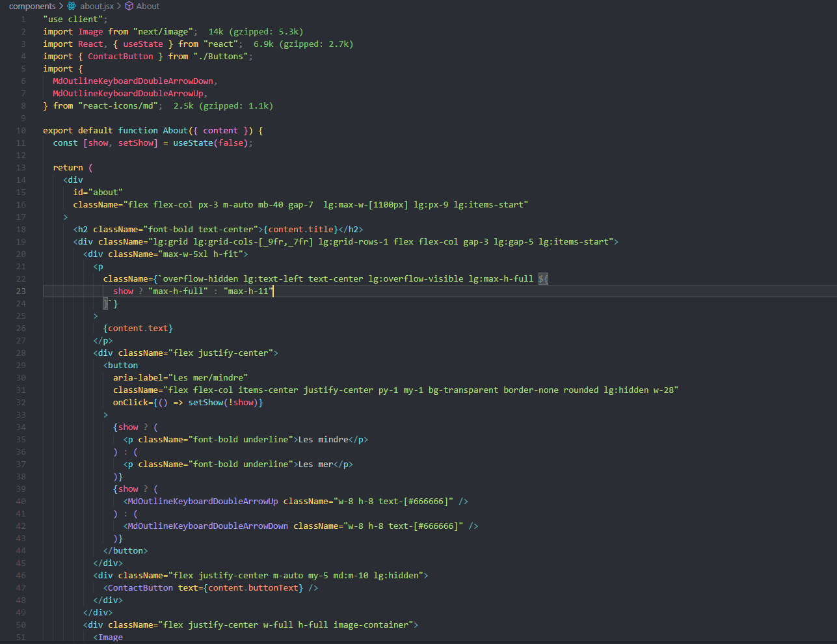
Task: Select line 23 by clicking its line number
Action: (x=20, y=291)
